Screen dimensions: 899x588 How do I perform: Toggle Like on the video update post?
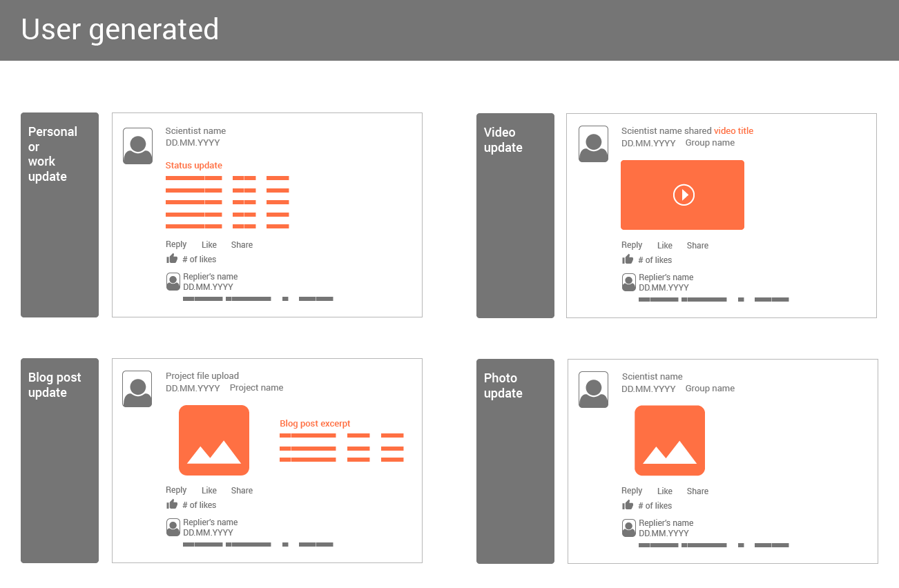pyautogui.click(x=664, y=245)
